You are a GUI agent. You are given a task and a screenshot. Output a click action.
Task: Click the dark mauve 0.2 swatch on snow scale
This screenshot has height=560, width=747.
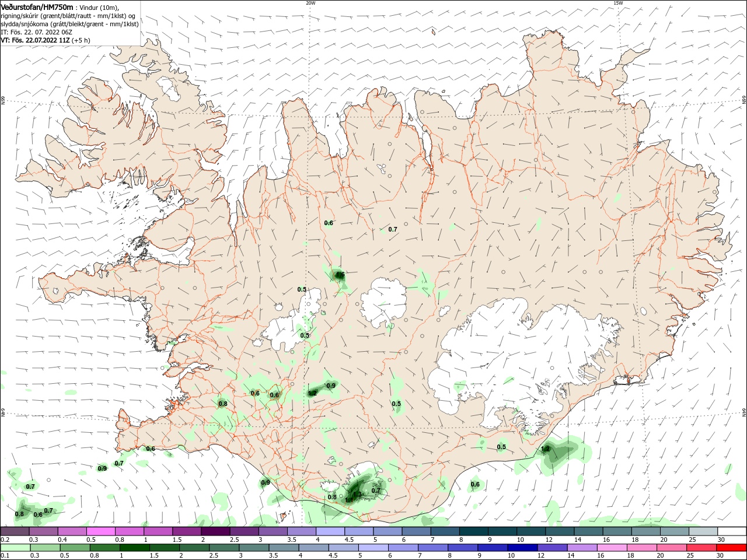(15, 531)
